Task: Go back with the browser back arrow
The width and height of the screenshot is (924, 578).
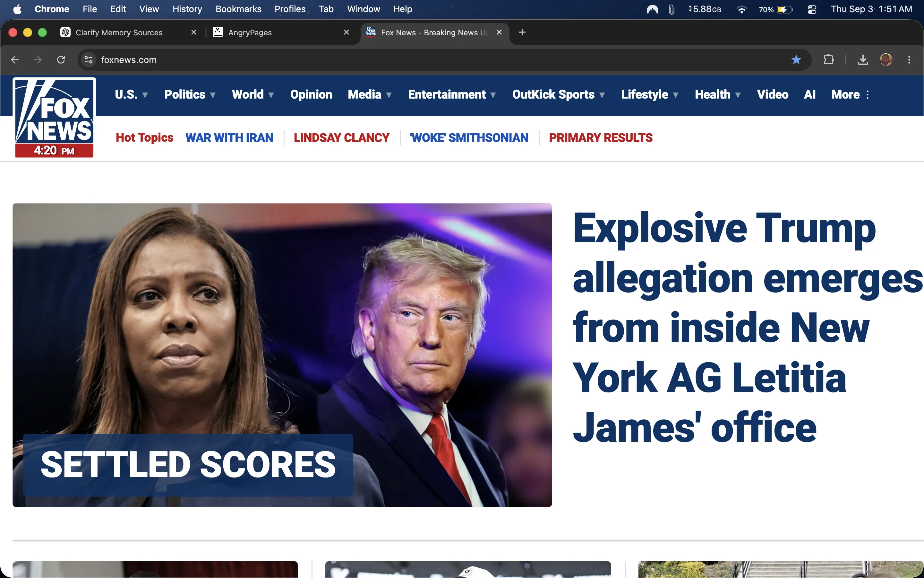Action: 15,60
